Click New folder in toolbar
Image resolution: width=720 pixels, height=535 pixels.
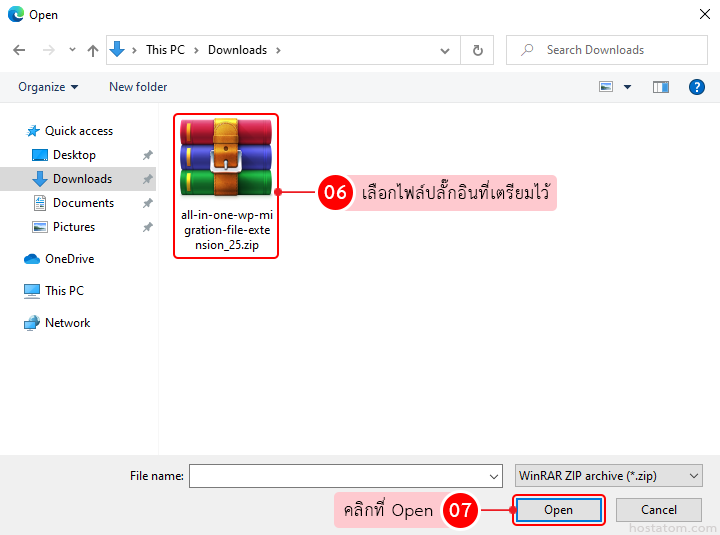point(138,87)
